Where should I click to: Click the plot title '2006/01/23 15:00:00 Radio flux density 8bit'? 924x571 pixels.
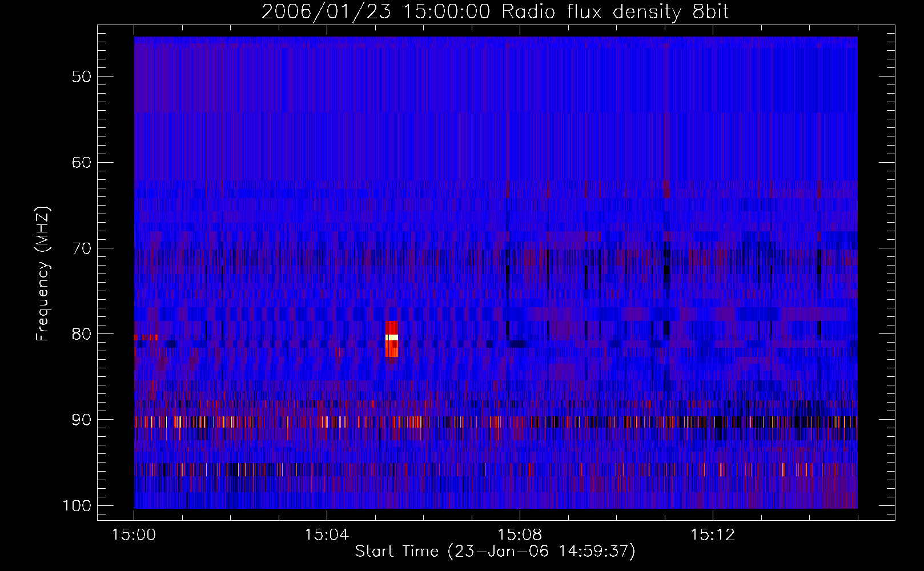pyautogui.click(x=495, y=12)
